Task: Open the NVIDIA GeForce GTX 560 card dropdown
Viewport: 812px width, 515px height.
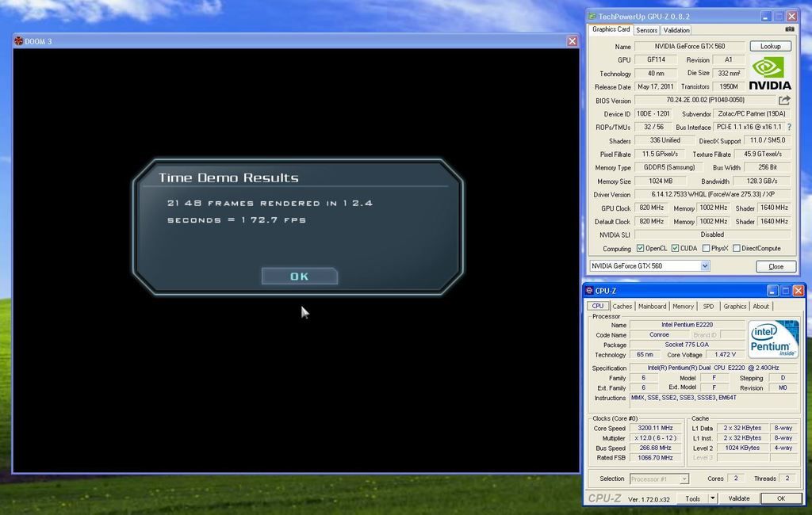Action: (x=705, y=266)
